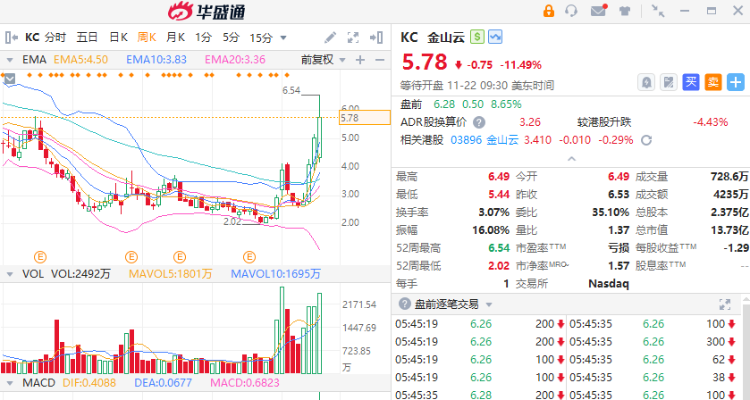Screen dimensions: 750x400
Task: Switch to 月K chart tab
Action: [176, 37]
